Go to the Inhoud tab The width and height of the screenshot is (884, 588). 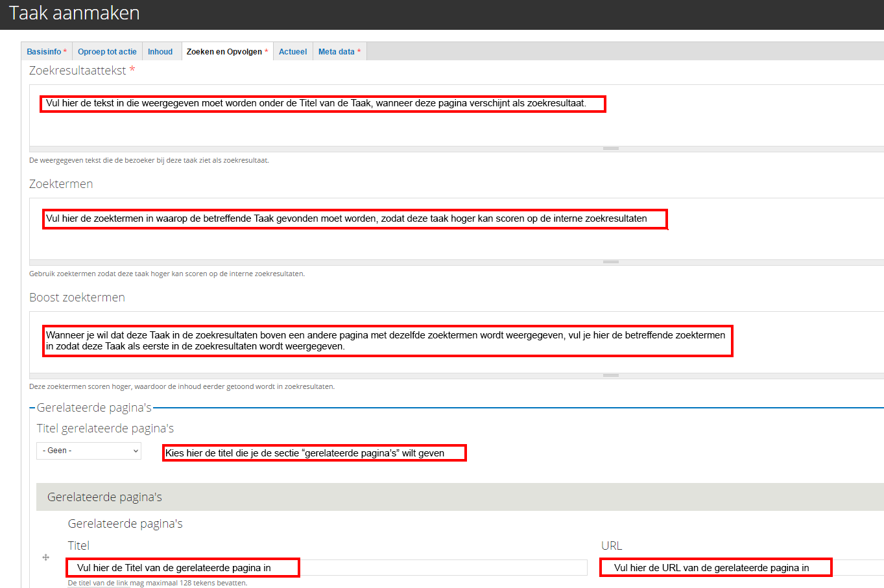click(x=160, y=52)
